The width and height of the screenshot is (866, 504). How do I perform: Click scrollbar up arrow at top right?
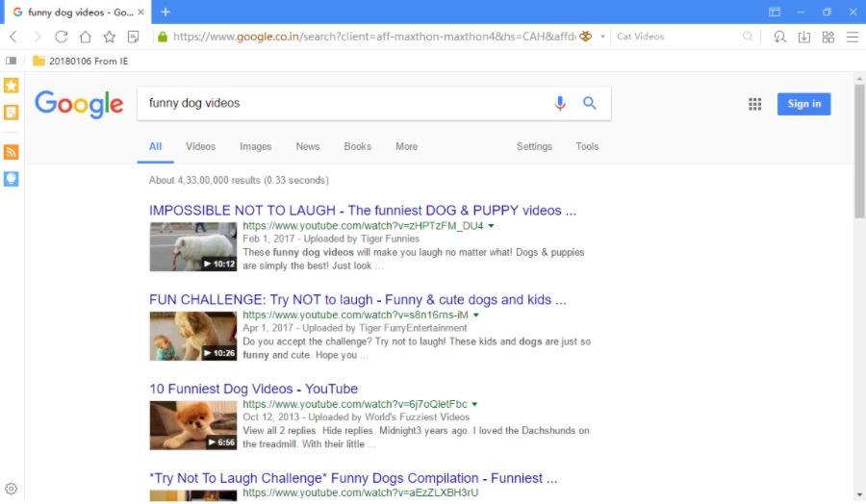click(859, 79)
